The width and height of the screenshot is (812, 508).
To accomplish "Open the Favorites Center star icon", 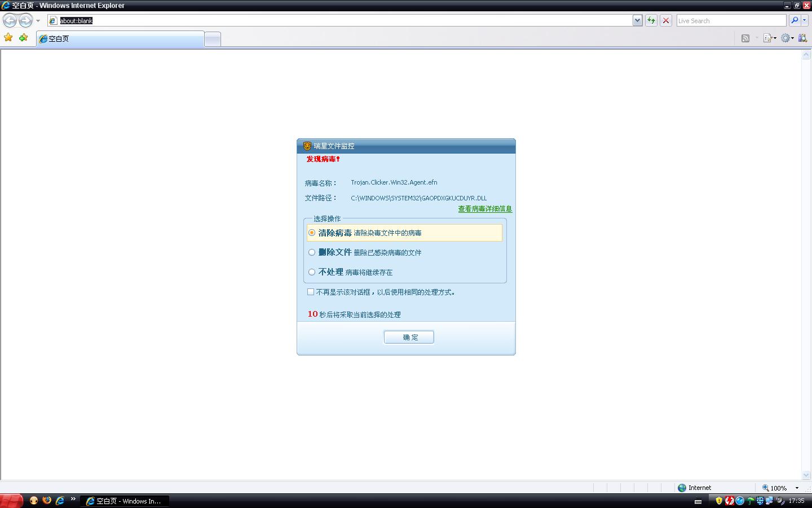I will point(8,38).
